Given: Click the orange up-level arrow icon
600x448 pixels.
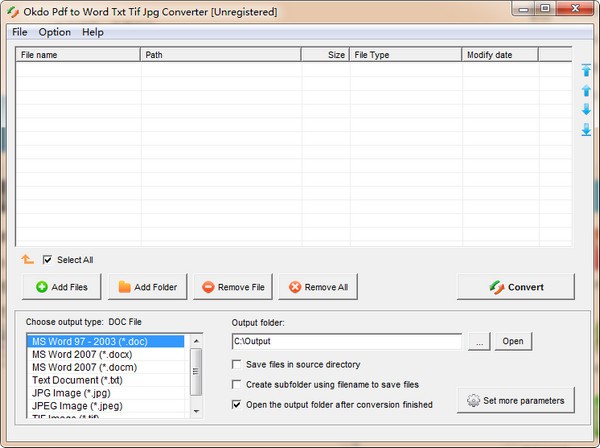Looking at the screenshot, I should tap(28, 259).
